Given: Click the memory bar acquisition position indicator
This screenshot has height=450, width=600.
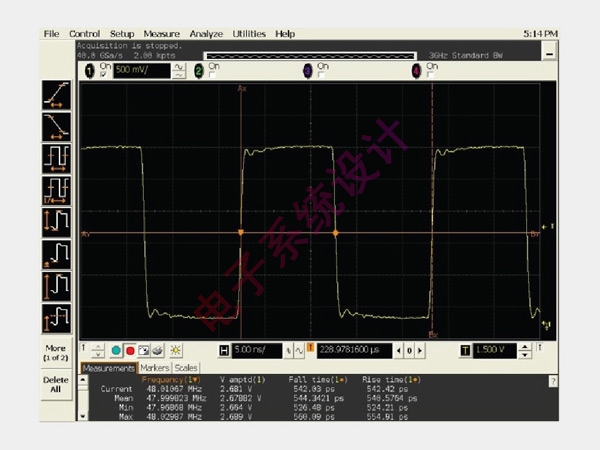Looking at the screenshot, I should pyautogui.click(x=311, y=55).
